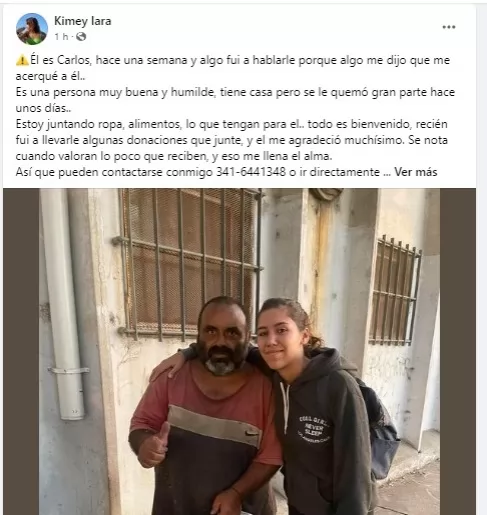Click the globe public-audience icon
Screen dimensions: 487x515
(x=81, y=37)
